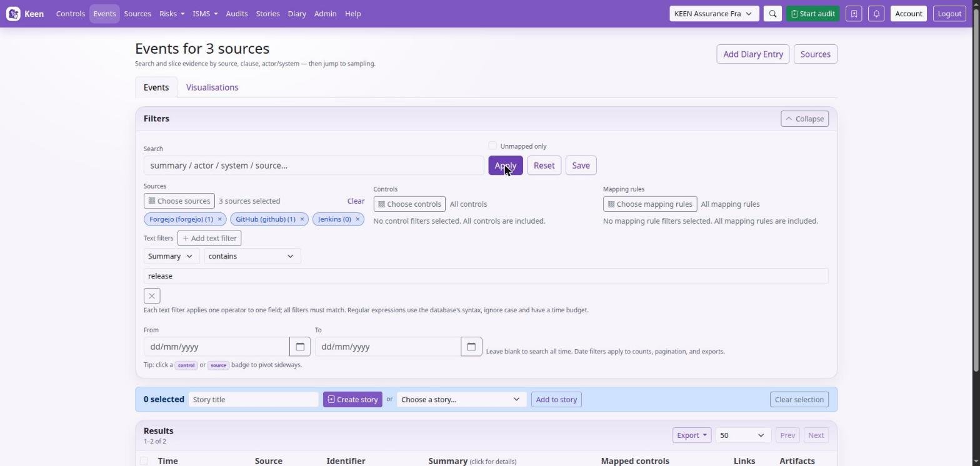980x466 pixels.
Task: Select the Events tab
Action: pos(156,87)
